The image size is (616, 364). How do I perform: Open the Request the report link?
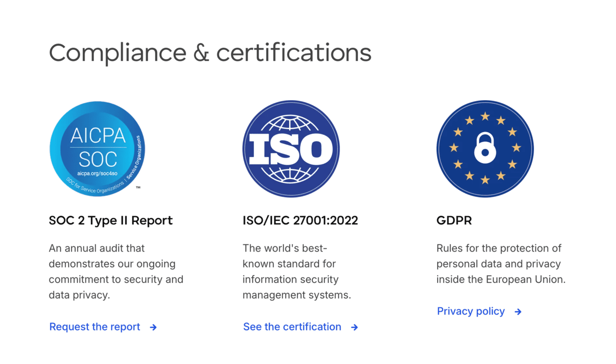(x=95, y=327)
